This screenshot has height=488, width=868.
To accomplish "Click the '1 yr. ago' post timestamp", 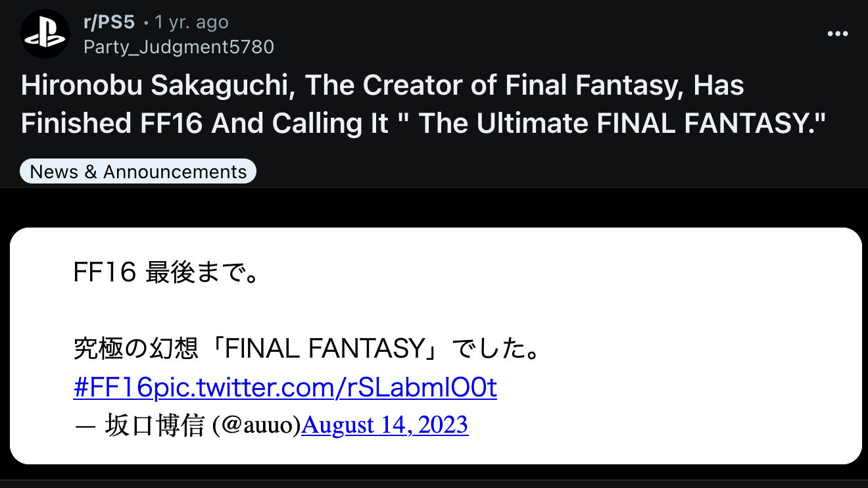I will [191, 22].
